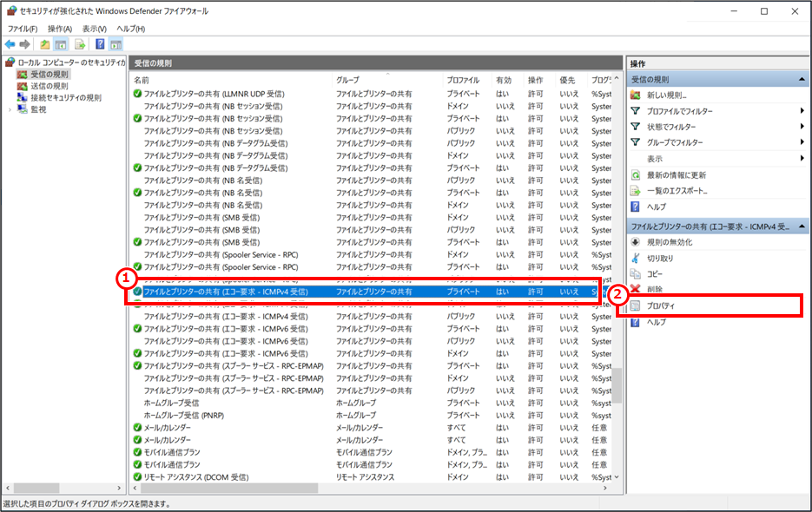Screen dimensions: 812x512
Task: Click 最新の情報に更新 action
Action: (x=677, y=175)
